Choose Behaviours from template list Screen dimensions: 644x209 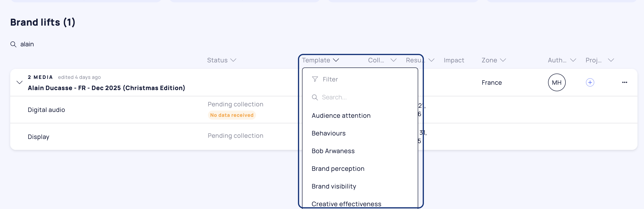328,133
